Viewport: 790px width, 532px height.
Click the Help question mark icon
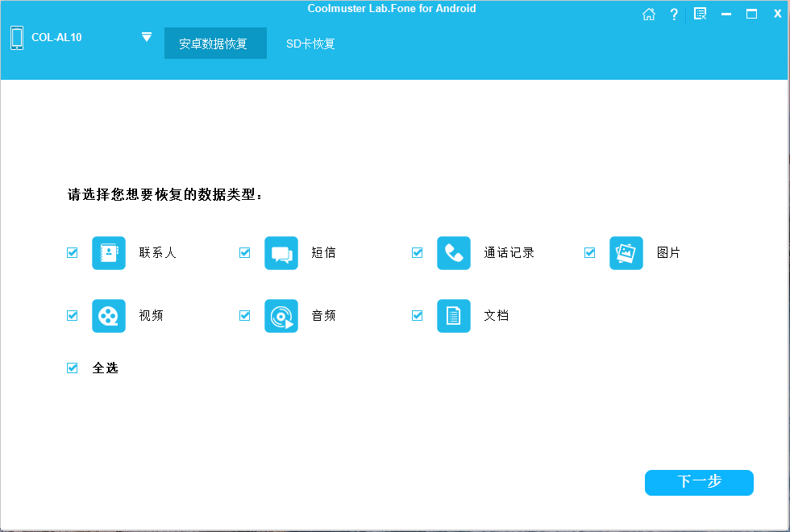coord(674,14)
